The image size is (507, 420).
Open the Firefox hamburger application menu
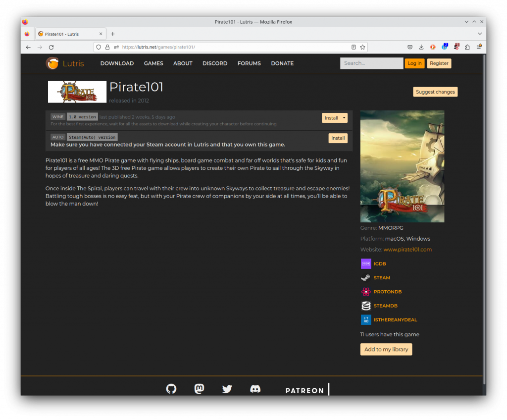click(x=479, y=47)
